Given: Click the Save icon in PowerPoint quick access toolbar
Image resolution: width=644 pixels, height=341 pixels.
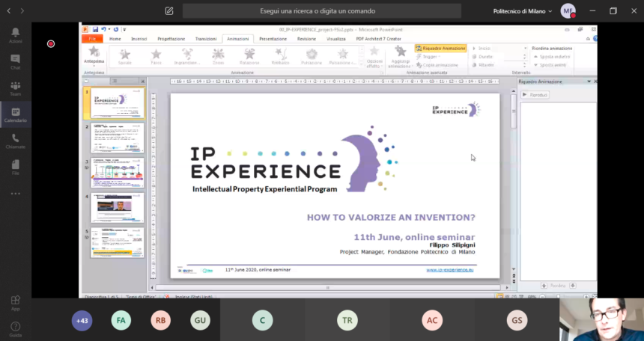Looking at the screenshot, I should pyautogui.click(x=95, y=30).
